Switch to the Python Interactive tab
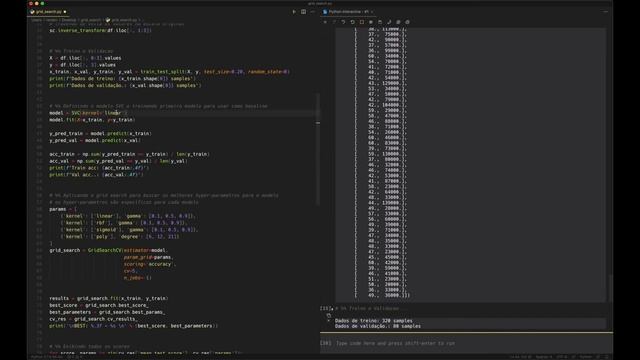Screen dimensions: 640x360 347,12
